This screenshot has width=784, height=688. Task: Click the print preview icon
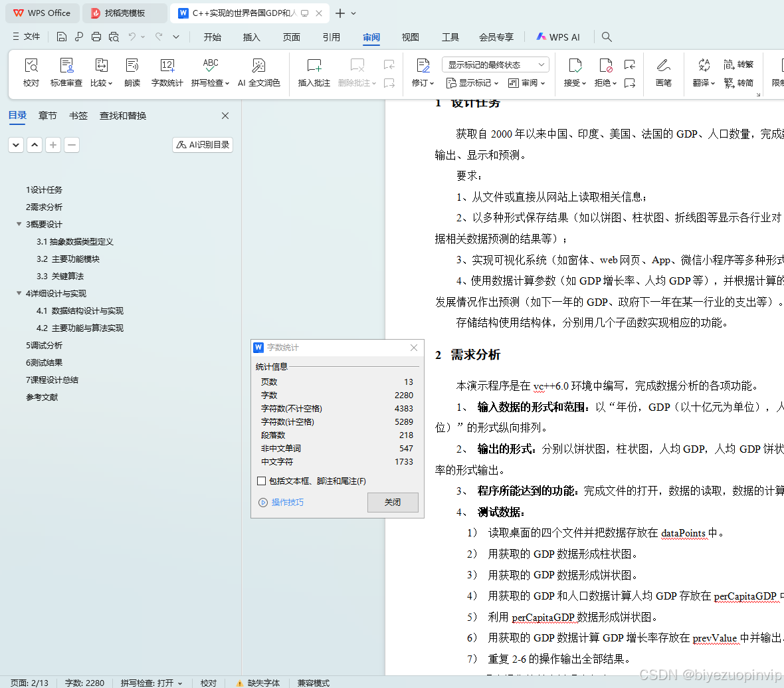coord(114,37)
